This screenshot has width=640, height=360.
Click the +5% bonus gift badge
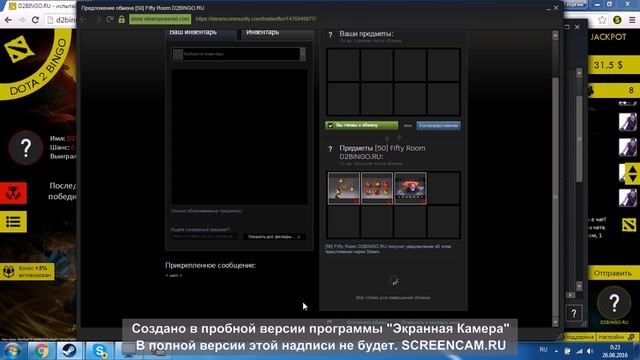27,271
